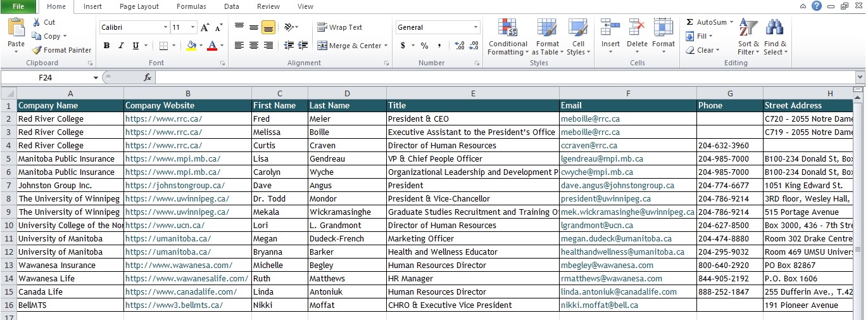Click the text Orientation icon
This screenshot has width=868, height=320.
pyautogui.click(x=289, y=27)
